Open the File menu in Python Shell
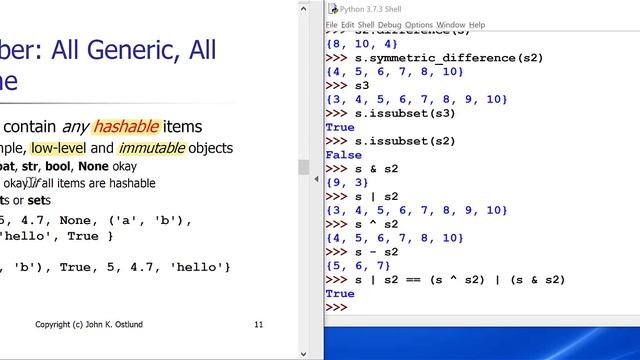Image resolution: width=640 pixels, height=360 pixels. [x=331, y=25]
